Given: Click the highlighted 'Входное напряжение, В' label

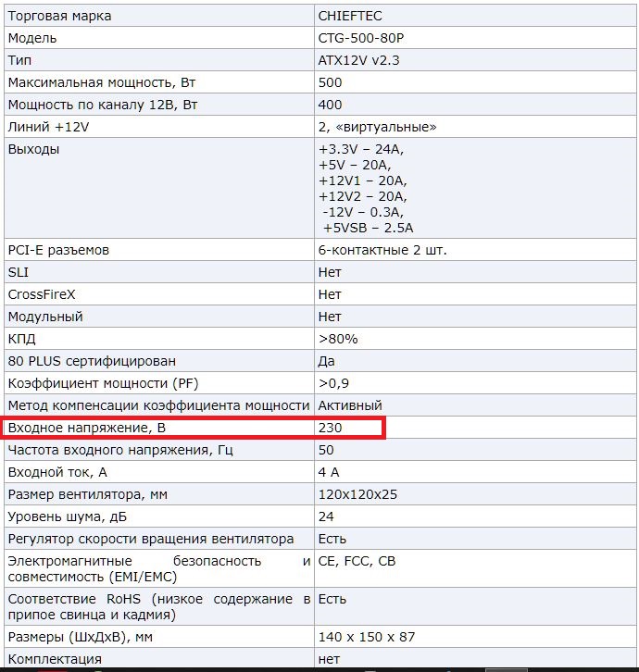Looking at the screenshot, I should [x=90, y=429].
